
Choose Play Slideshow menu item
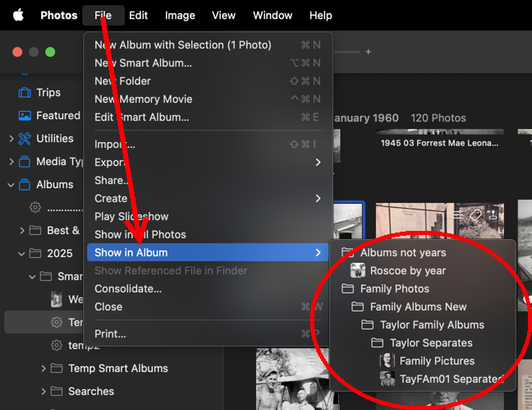click(208, 216)
